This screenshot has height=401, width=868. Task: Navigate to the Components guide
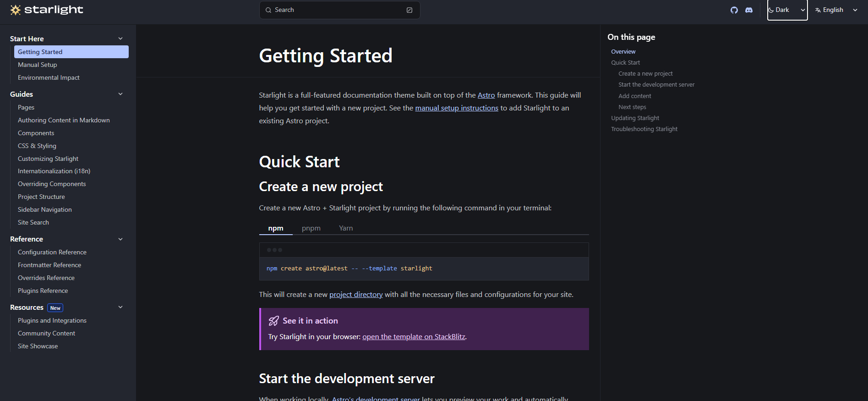(x=71, y=133)
